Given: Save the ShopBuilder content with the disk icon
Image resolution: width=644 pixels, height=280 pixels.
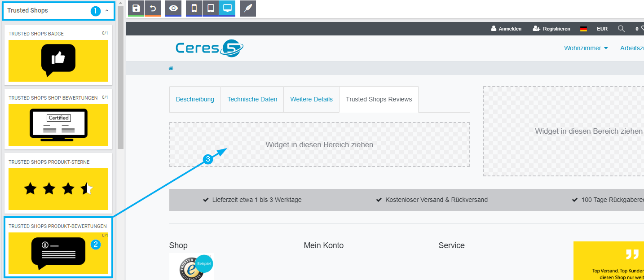Looking at the screenshot, I should [x=136, y=8].
